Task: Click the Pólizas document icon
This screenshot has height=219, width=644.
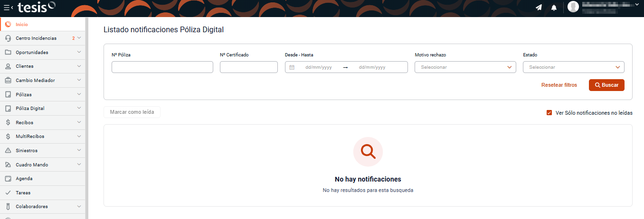Action: (8, 95)
